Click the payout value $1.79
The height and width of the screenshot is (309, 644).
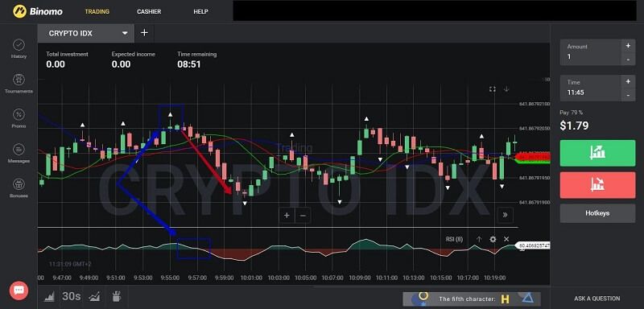pos(574,126)
